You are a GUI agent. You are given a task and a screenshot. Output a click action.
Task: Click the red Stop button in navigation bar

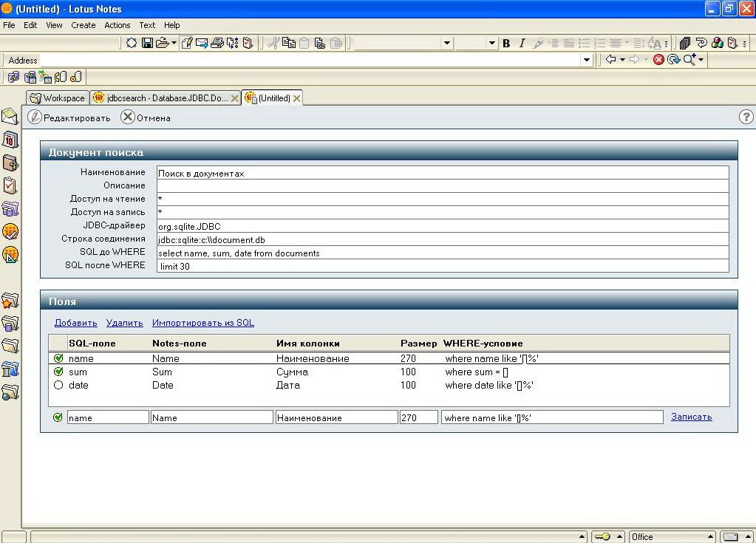point(658,60)
